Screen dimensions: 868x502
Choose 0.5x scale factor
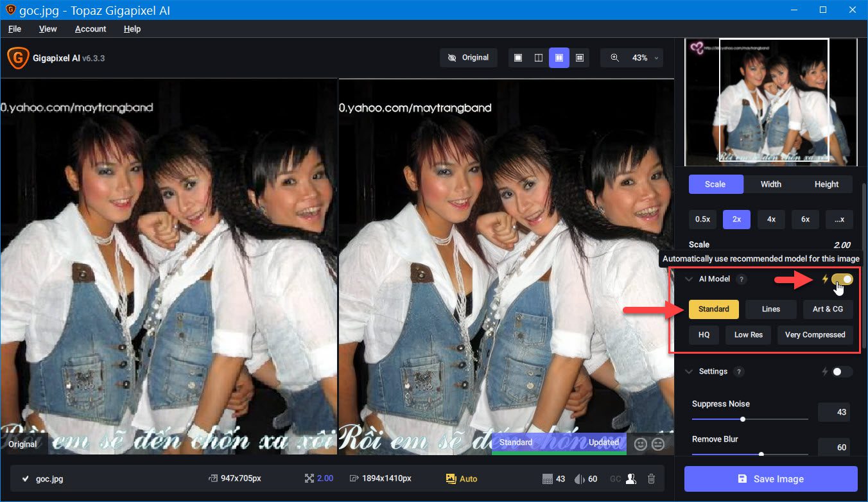click(x=702, y=220)
